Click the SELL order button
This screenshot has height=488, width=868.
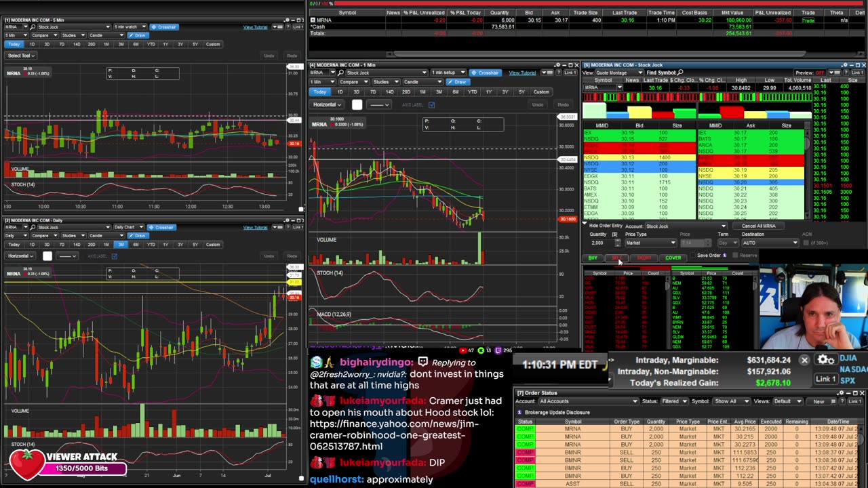pos(617,258)
